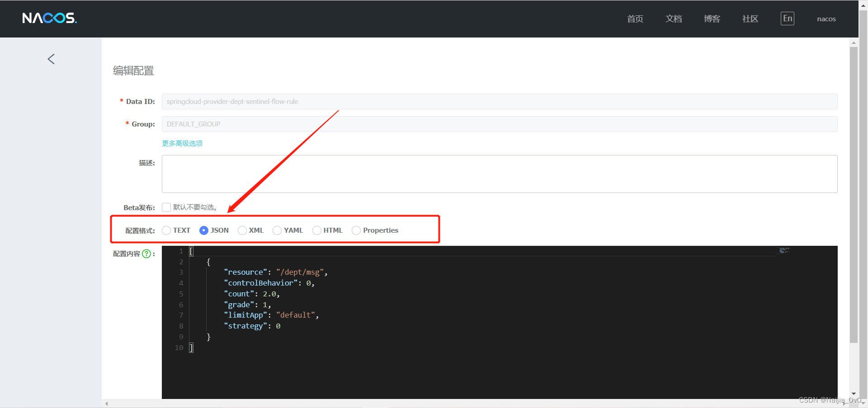
Task: Click the Group input field
Action: point(500,124)
